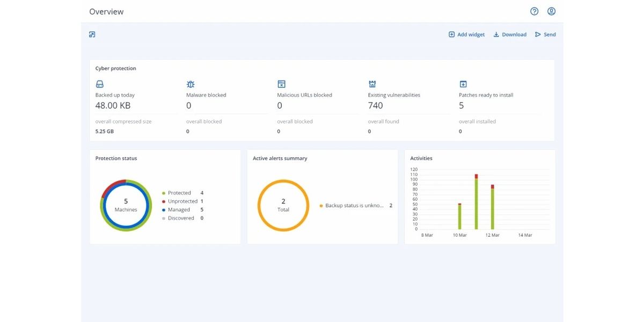Screen dimensions: 644x322
Task: Open the user account profile icon
Action: pos(551,11)
